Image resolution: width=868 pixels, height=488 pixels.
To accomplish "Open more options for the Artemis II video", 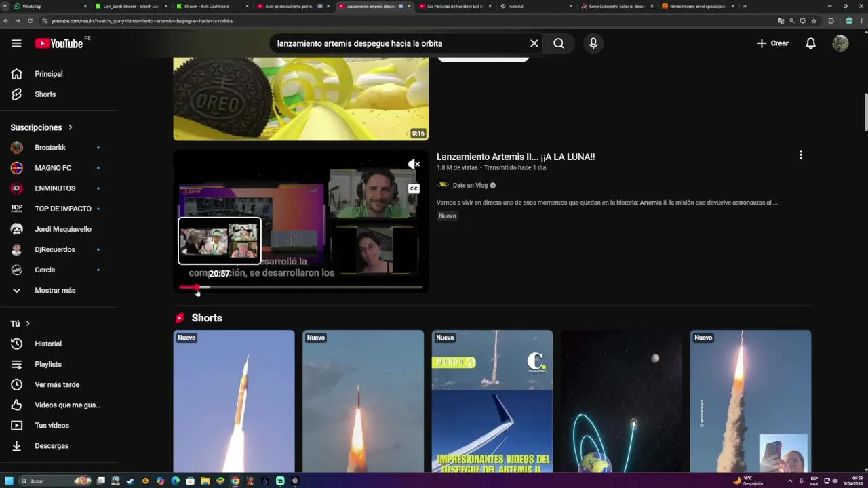I will click(x=801, y=155).
